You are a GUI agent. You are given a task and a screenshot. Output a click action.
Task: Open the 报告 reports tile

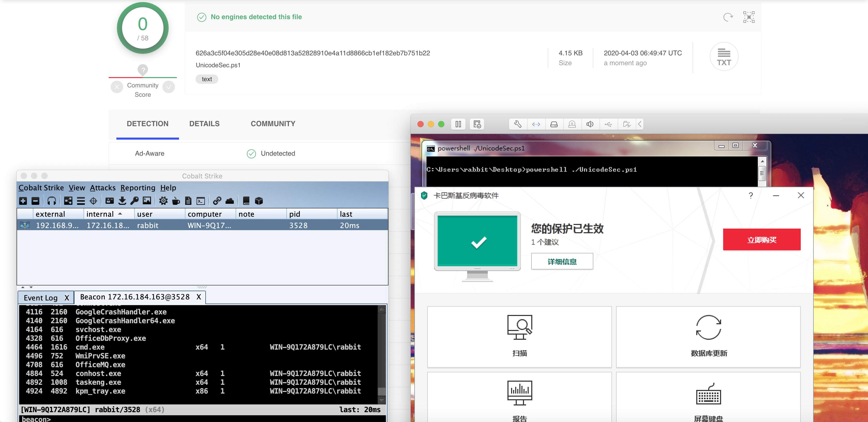tap(519, 397)
